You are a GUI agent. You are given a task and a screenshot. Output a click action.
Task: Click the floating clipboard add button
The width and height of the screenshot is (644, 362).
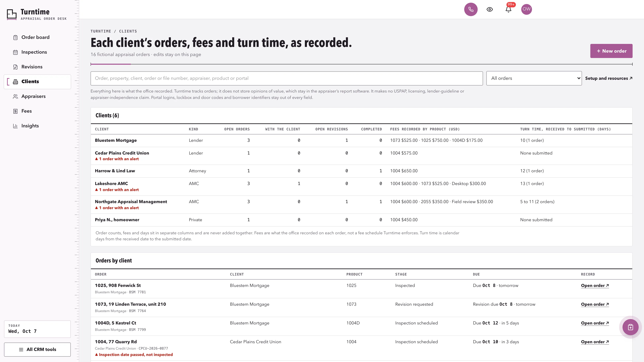(631, 327)
